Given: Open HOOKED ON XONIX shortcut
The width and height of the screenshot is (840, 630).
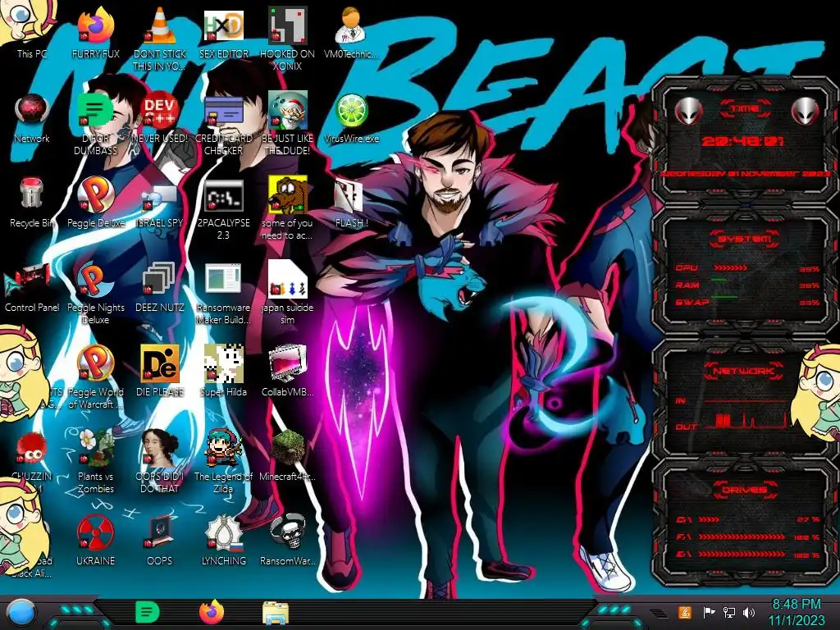Looking at the screenshot, I should click(287, 39).
